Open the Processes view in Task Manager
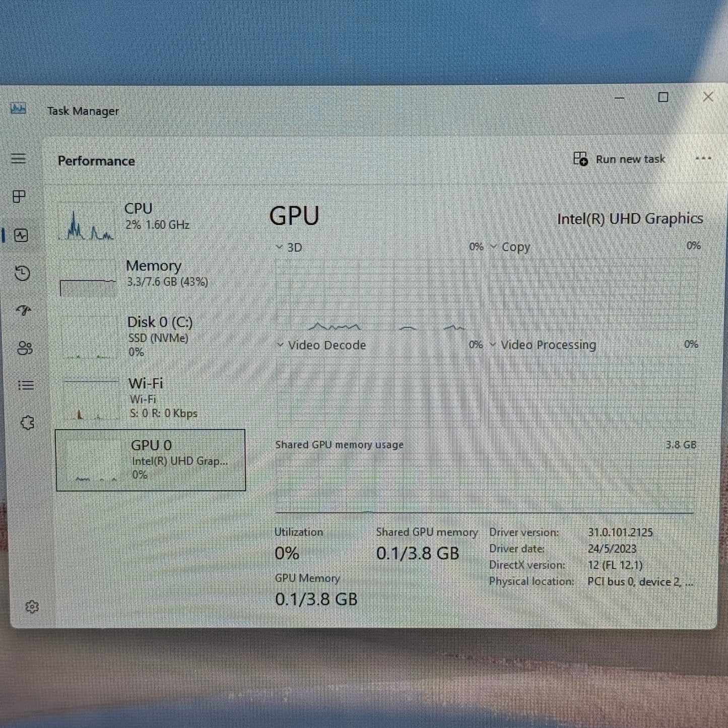Image resolution: width=728 pixels, height=728 pixels. [x=20, y=196]
